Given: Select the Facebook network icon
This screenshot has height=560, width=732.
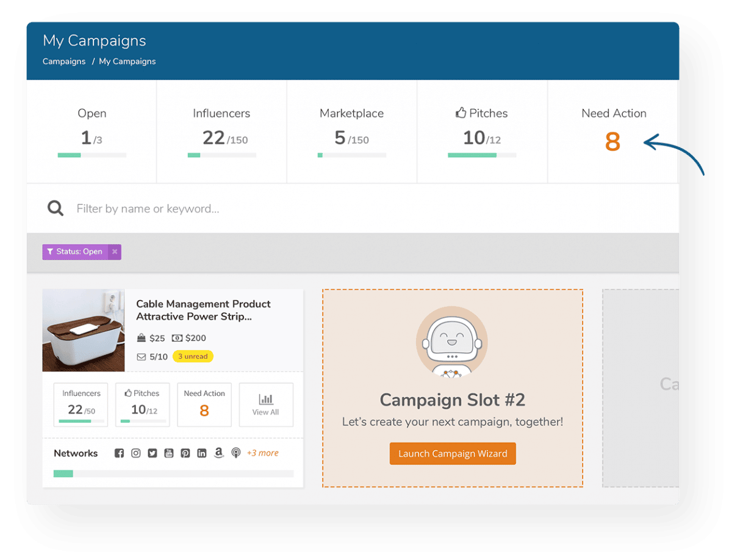Looking at the screenshot, I should pyautogui.click(x=120, y=453).
